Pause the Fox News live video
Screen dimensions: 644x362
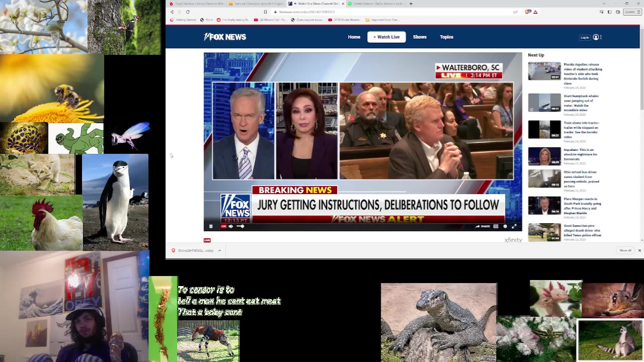(211, 226)
